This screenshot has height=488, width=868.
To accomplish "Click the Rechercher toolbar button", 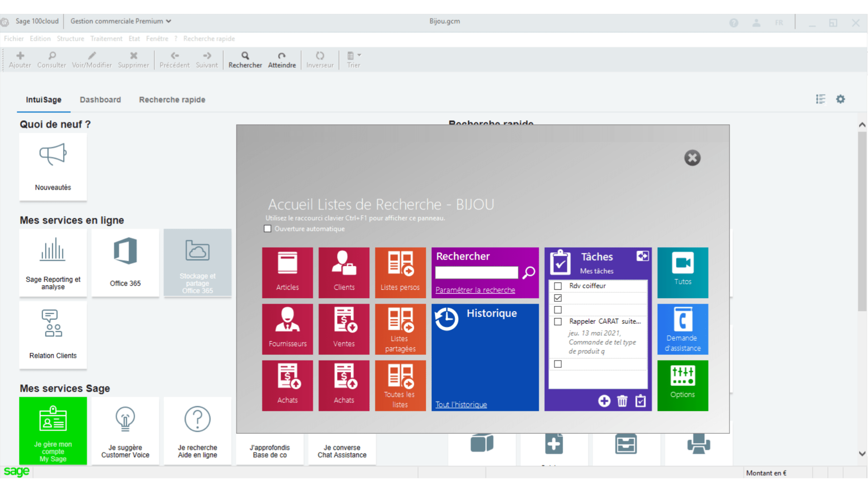I will pos(245,60).
